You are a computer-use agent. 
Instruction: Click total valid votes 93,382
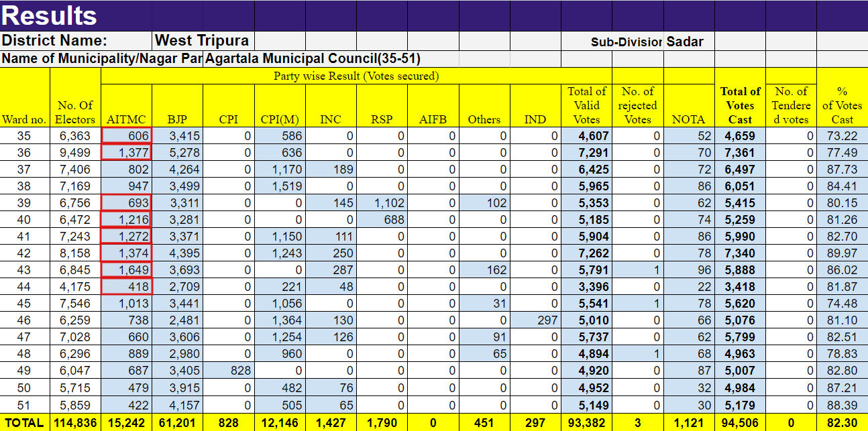pos(586,422)
